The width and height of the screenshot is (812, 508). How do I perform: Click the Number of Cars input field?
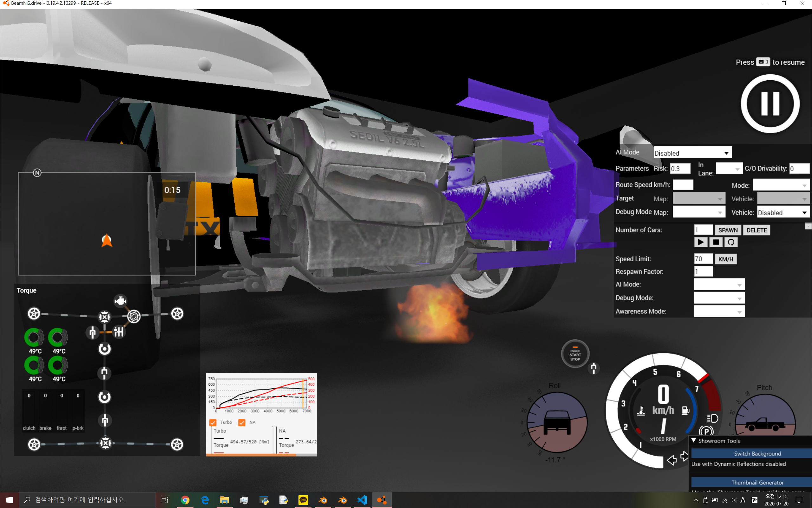(x=703, y=230)
